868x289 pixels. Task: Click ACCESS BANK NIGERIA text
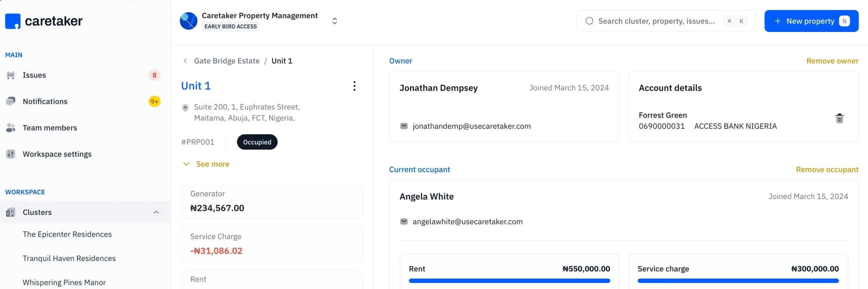[735, 126]
